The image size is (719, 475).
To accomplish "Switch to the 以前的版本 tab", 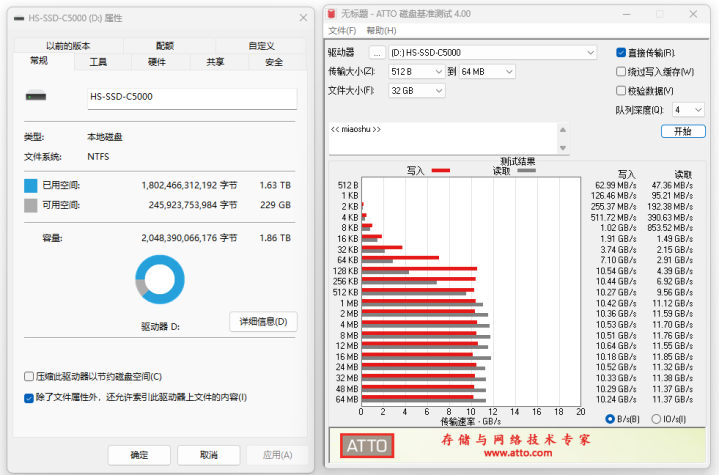I will (x=68, y=46).
